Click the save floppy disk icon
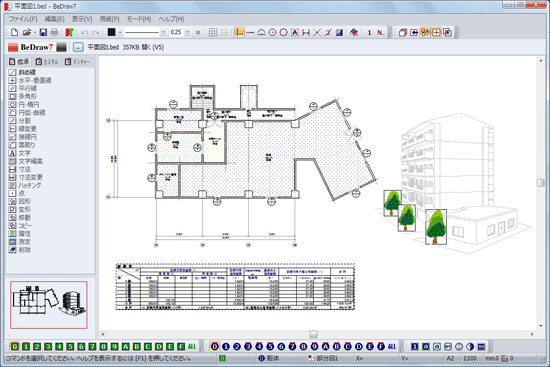 click(x=43, y=33)
